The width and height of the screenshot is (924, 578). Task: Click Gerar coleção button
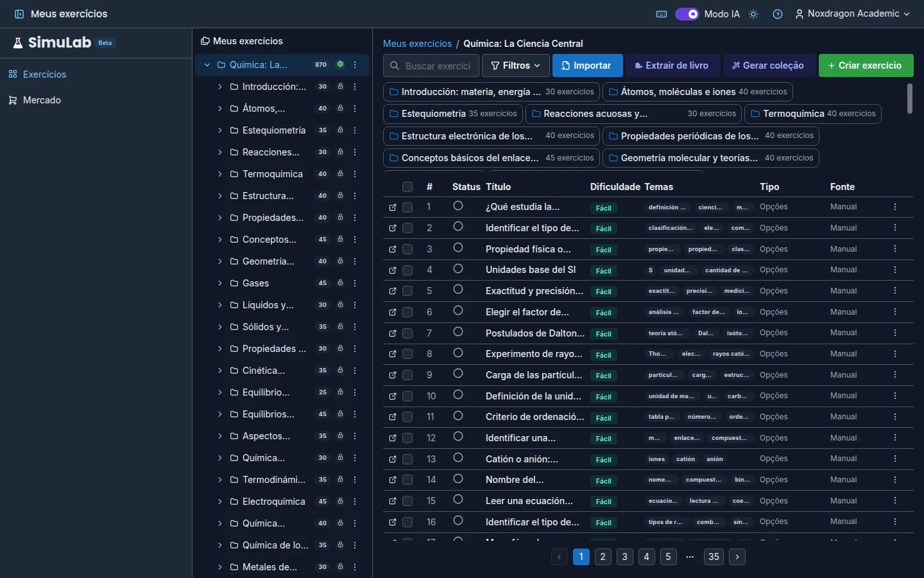[x=769, y=66]
